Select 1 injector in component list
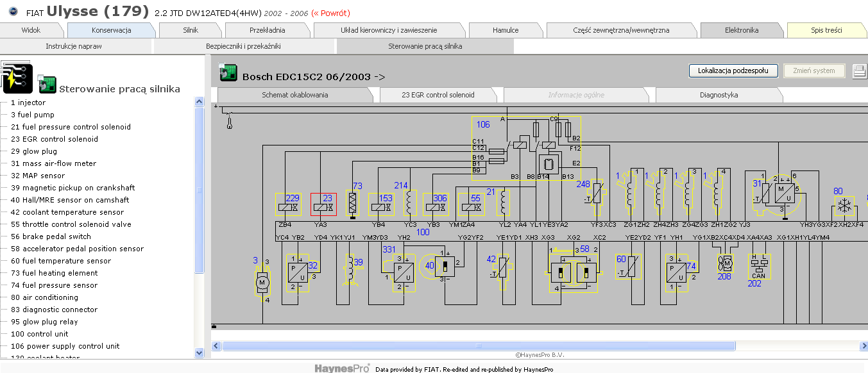 point(28,103)
